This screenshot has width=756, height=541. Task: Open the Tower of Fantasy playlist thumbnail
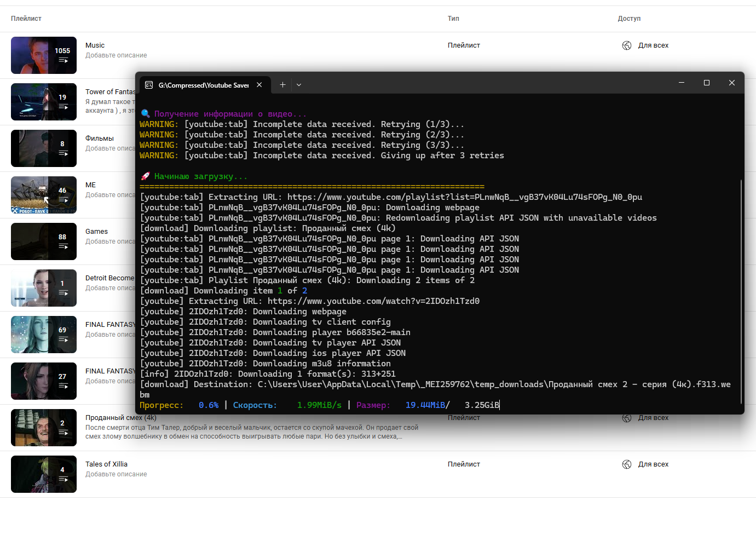pos(44,102)
